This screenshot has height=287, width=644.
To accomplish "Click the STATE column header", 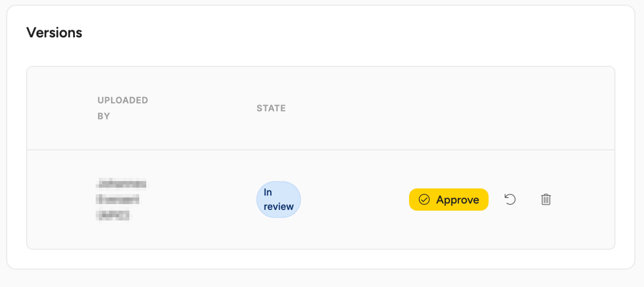I will click(271, 108).
